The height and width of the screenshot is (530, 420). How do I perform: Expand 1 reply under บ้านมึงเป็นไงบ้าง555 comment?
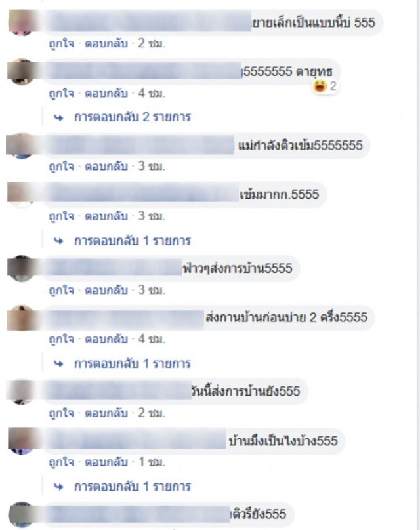(x=132, y=487)
